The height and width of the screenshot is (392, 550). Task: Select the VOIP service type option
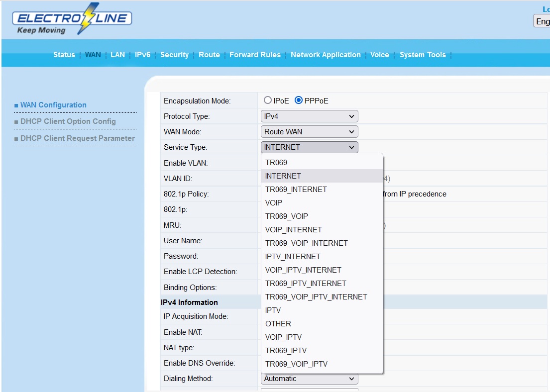click(x=274, y=203)
